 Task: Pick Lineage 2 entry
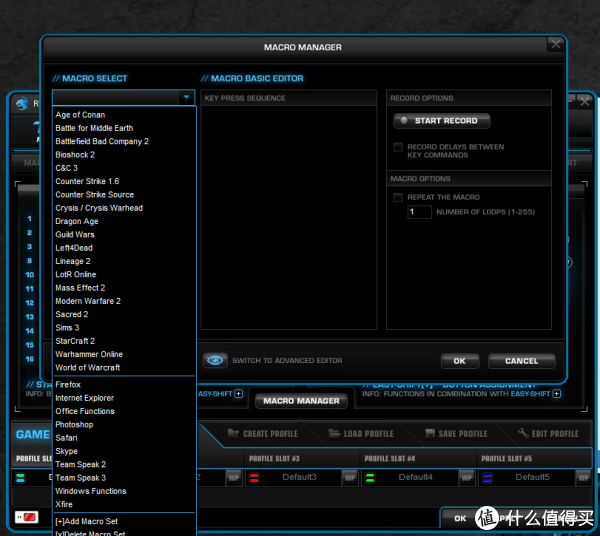pos(73,261)
